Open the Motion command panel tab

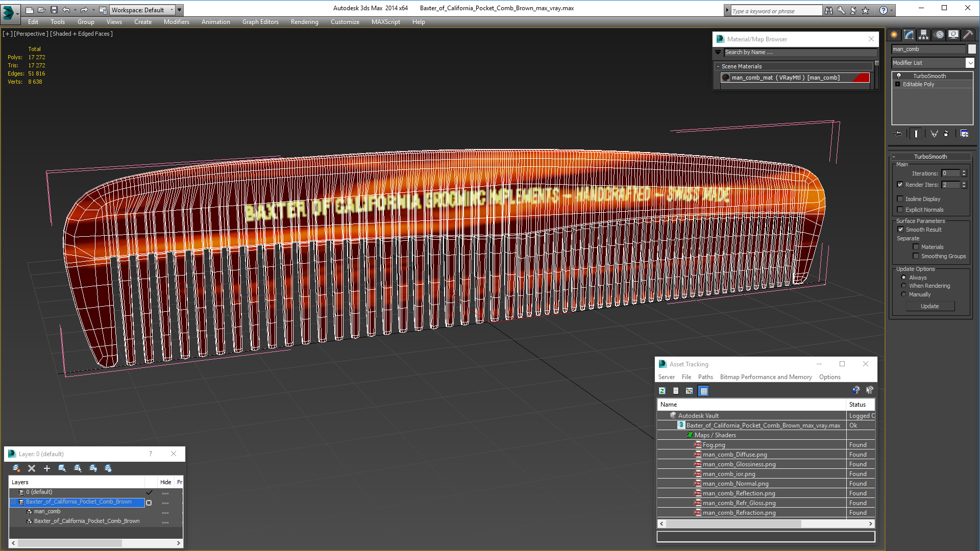click(x=939, y=35)
